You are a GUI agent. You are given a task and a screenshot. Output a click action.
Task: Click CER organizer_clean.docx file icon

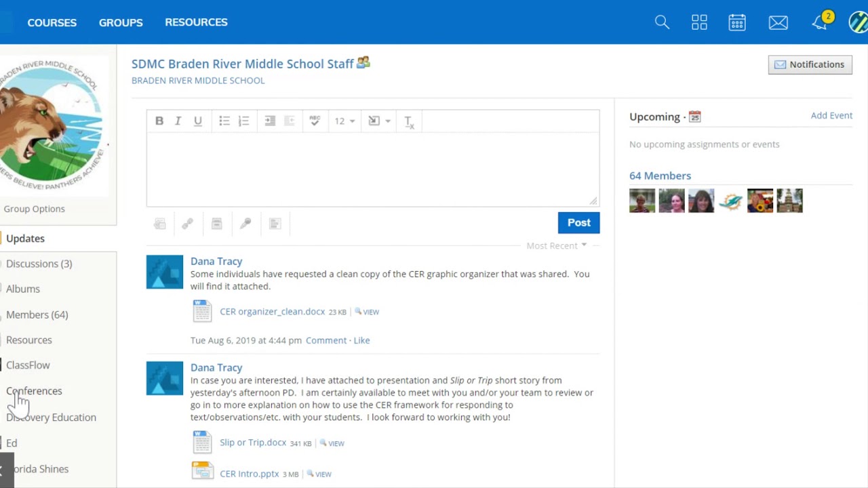tap(202, 311)
